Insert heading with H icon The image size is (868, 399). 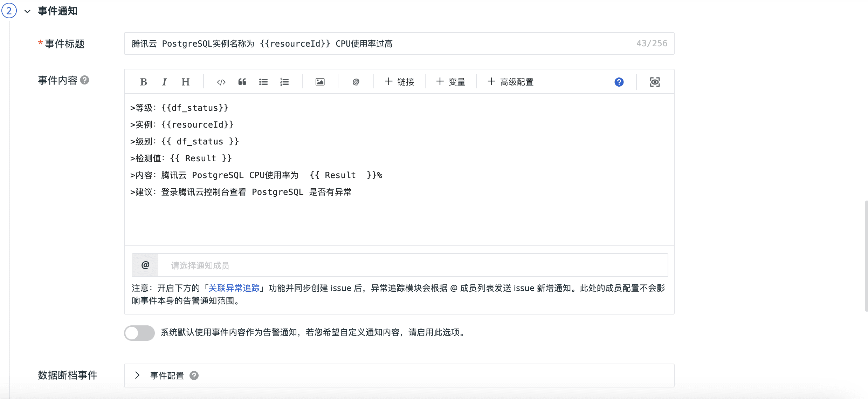(185, 82)
